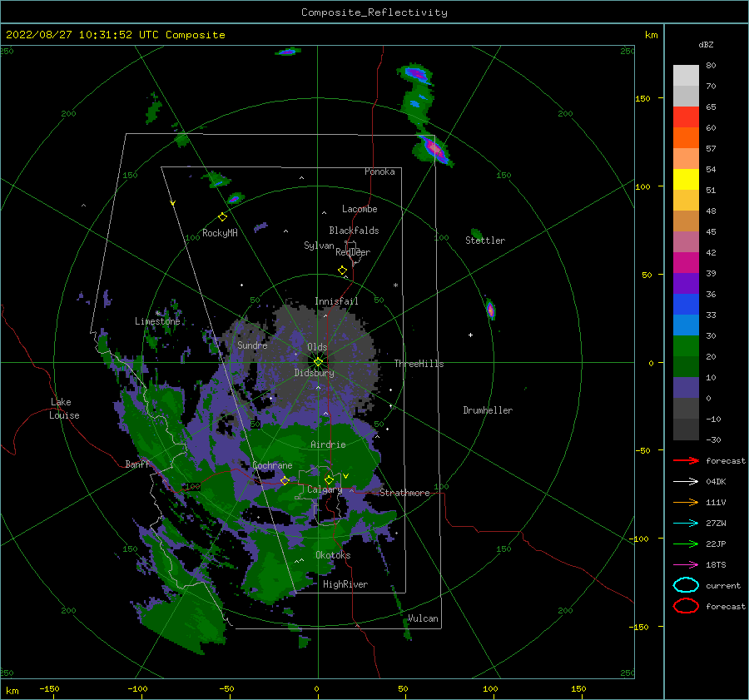This screenshot has width=749, height=700.
Task: Select the purple swatch below 39 dBZ
Action: coord(686,283)
